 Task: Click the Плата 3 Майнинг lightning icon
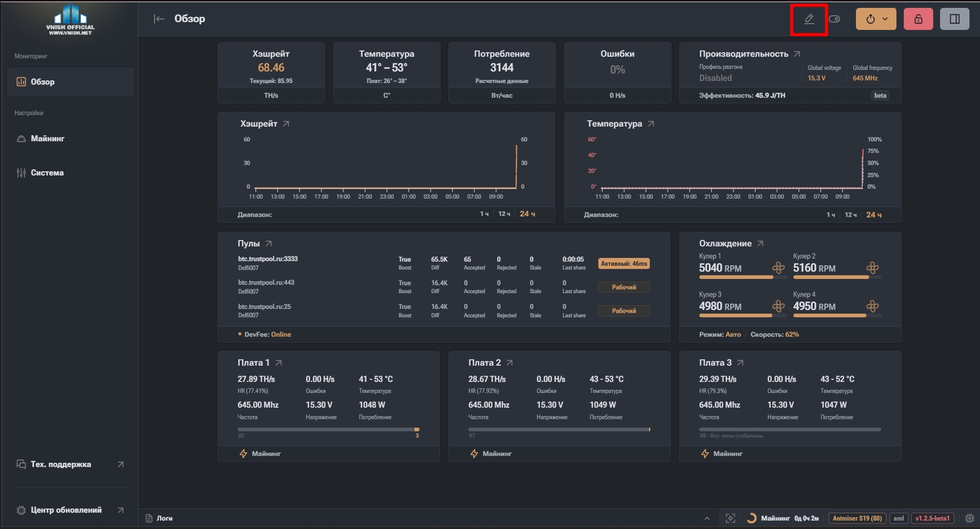coord(705,454)
